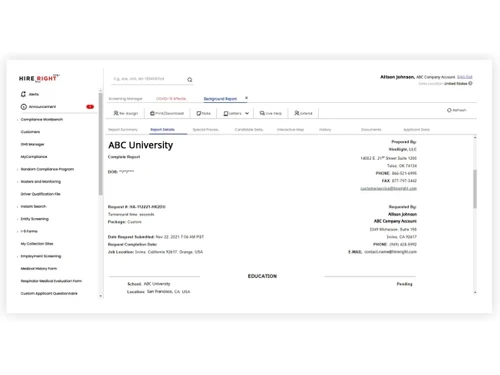Expand Rosters and Monitoring menu
This screenshot has width=500, height=375.
(17, 182)
